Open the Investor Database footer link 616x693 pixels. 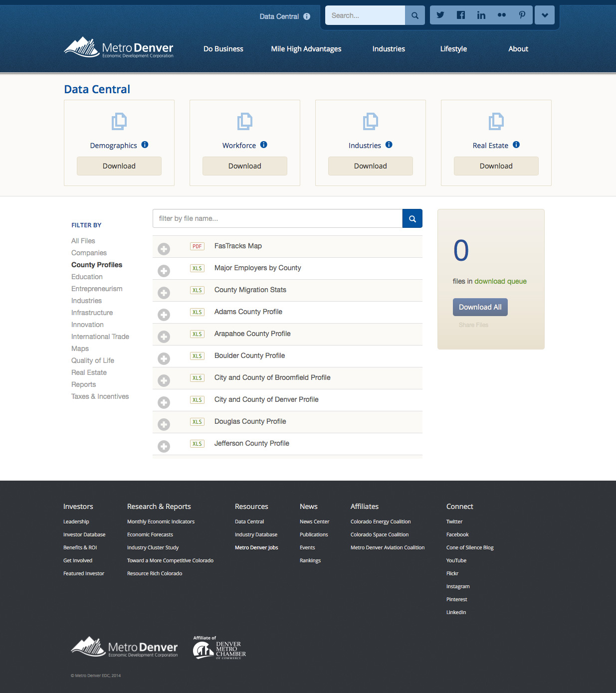[84, 534]
